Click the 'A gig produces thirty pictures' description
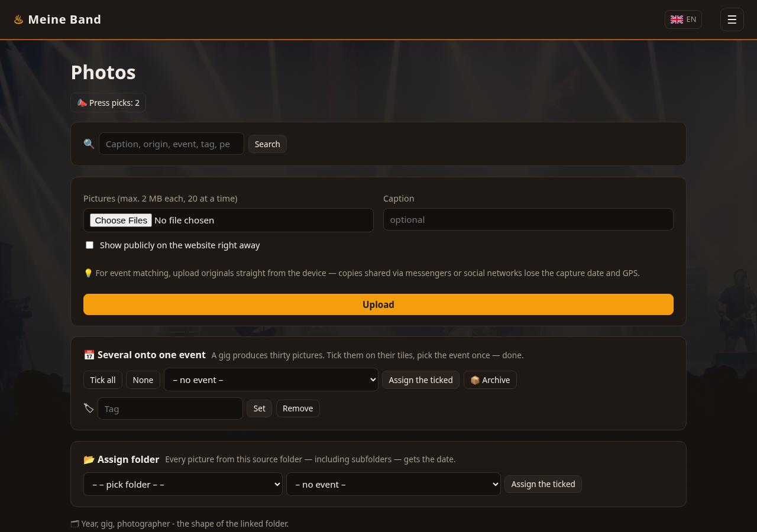Screen dimensions: 757x532 point(367,355)
